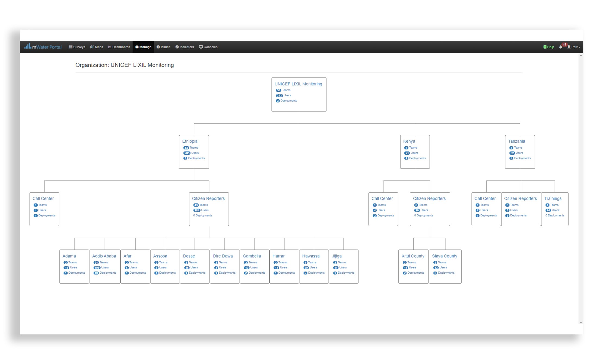Open the Ethiopia group

(x=190, y=141)
